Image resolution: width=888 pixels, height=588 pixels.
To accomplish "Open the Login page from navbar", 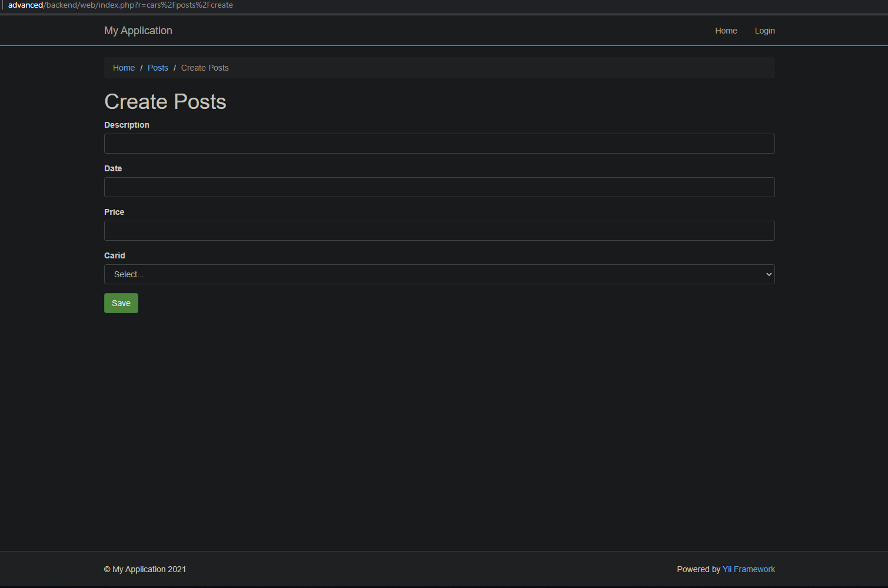I will tap(764, 31).
